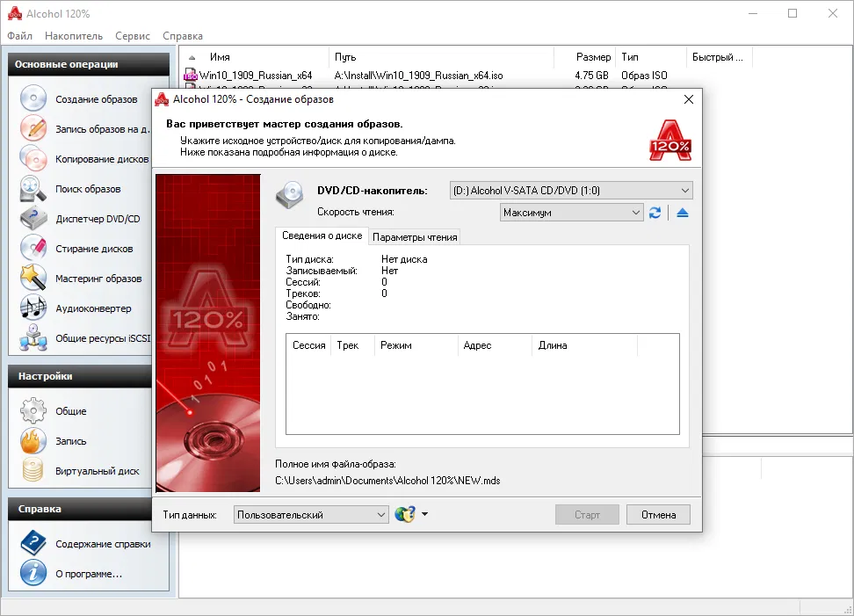This screenshot has height=616, width=854.
Task: Sort image list by Путь column
Action: (x=441, y=57)
